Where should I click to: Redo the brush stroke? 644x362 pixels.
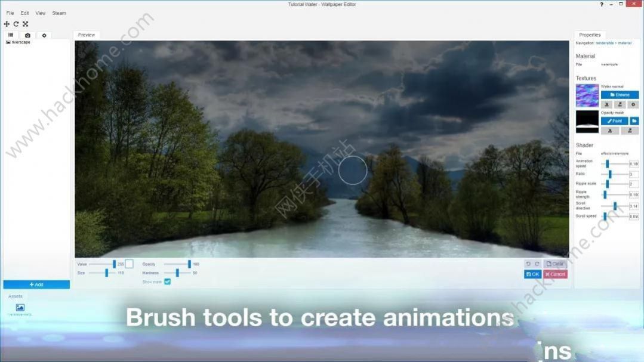pyautogui.click(x=537, y=264)
